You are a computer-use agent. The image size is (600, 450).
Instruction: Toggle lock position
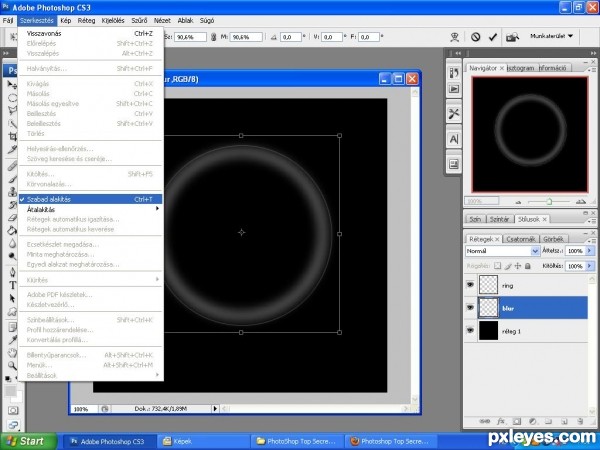click(x=518, y=266)
